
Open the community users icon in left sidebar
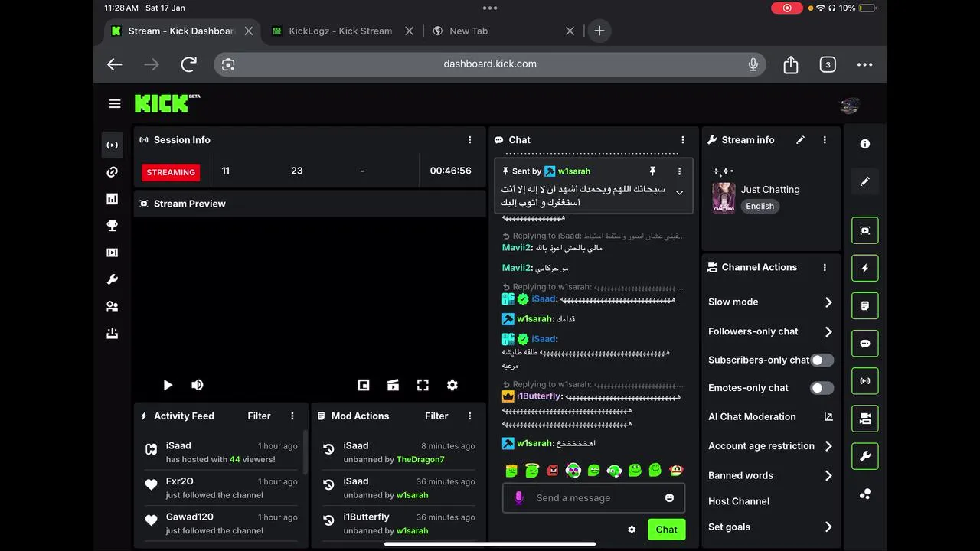pos(113,307)
